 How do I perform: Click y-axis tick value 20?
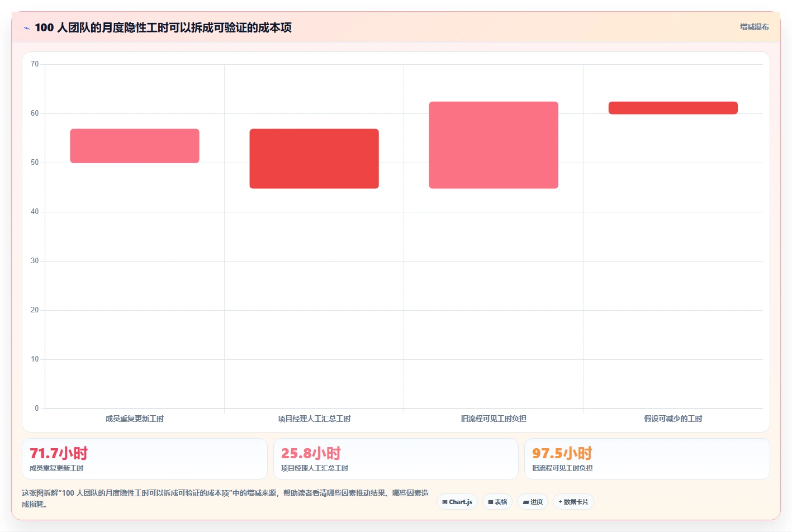35,310
